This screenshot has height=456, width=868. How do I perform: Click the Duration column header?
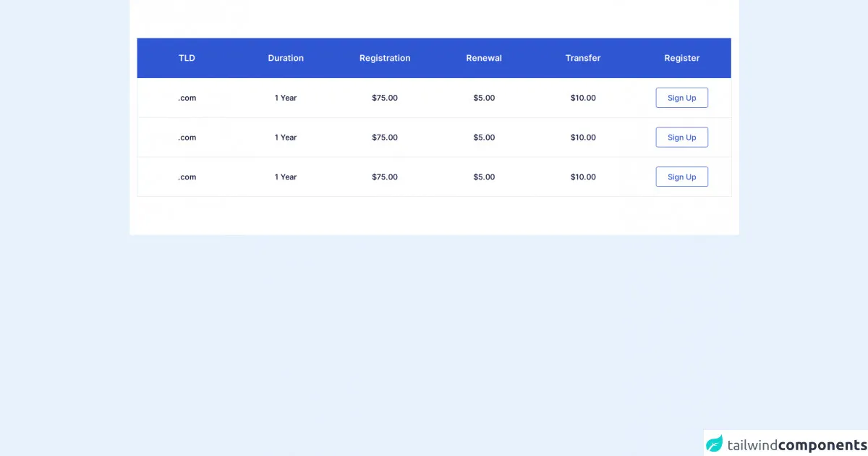[286, 58]
